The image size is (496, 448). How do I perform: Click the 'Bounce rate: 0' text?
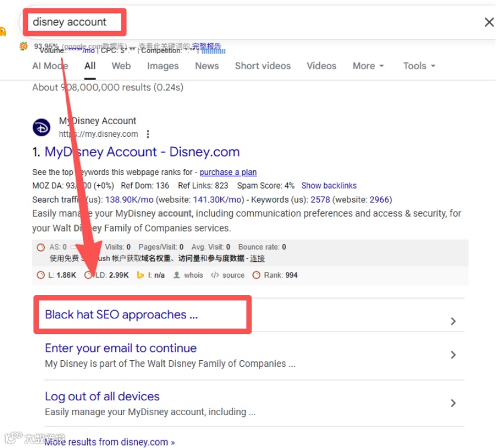click(262, 247)
